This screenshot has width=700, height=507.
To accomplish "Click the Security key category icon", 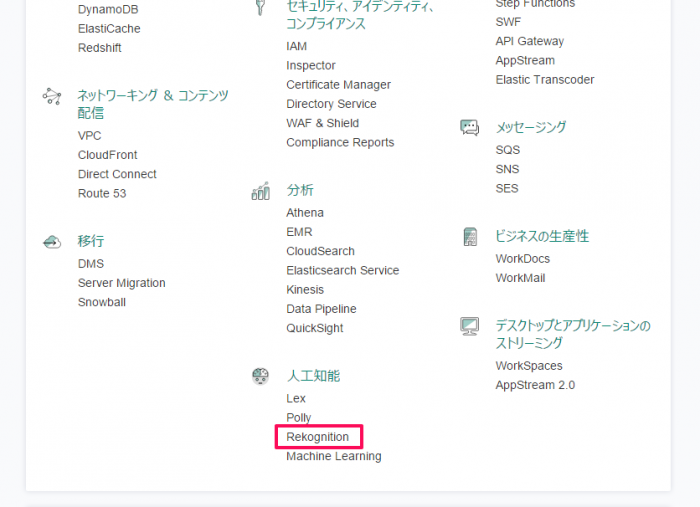I will click(260, 7).
